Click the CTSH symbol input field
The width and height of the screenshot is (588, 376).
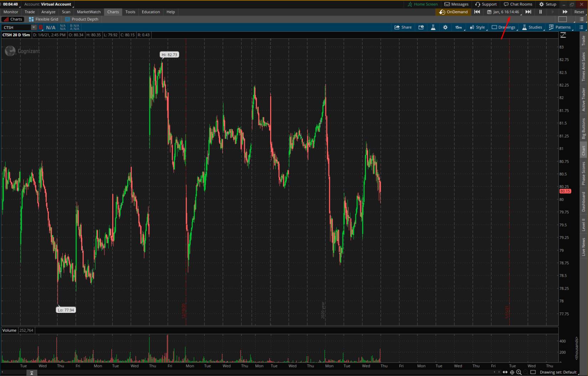point(16,27)
